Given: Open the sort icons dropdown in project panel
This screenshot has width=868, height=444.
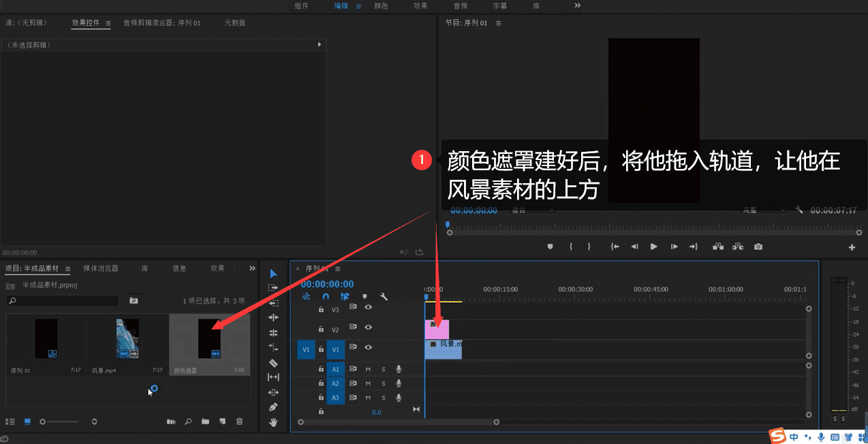Looking at the screenshot, I should [94, 422].
